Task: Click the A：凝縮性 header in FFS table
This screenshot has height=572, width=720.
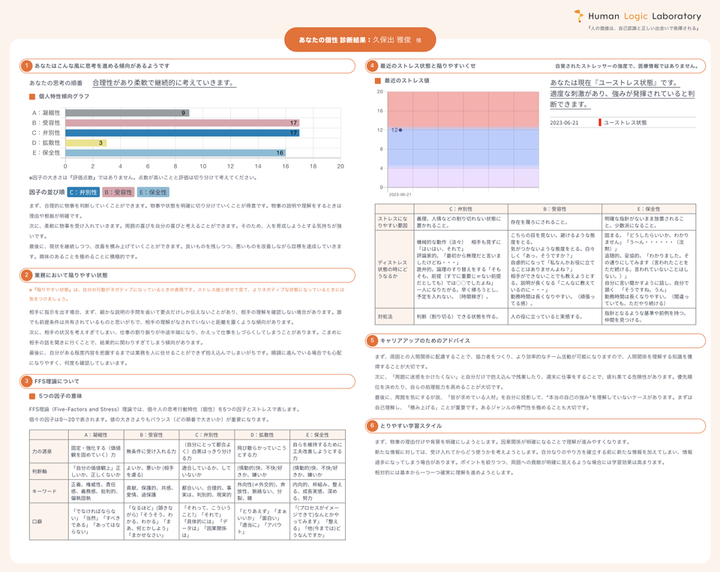Action: (x=96, y=435)
